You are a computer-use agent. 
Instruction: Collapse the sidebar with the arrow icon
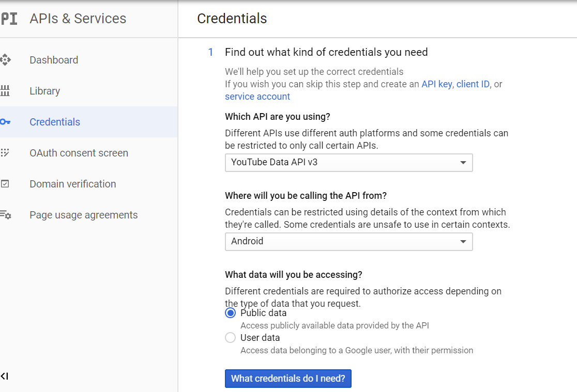[x=5, y=376]
